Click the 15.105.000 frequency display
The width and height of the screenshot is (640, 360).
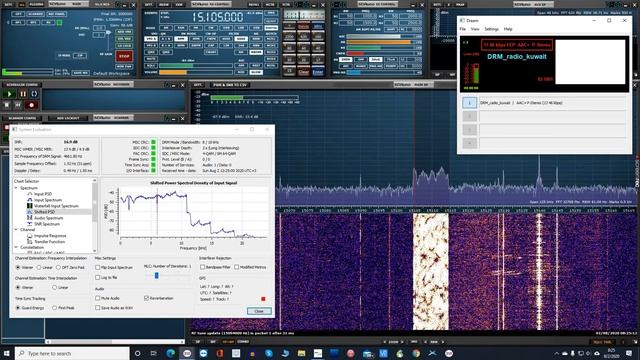tap(217, 17)
